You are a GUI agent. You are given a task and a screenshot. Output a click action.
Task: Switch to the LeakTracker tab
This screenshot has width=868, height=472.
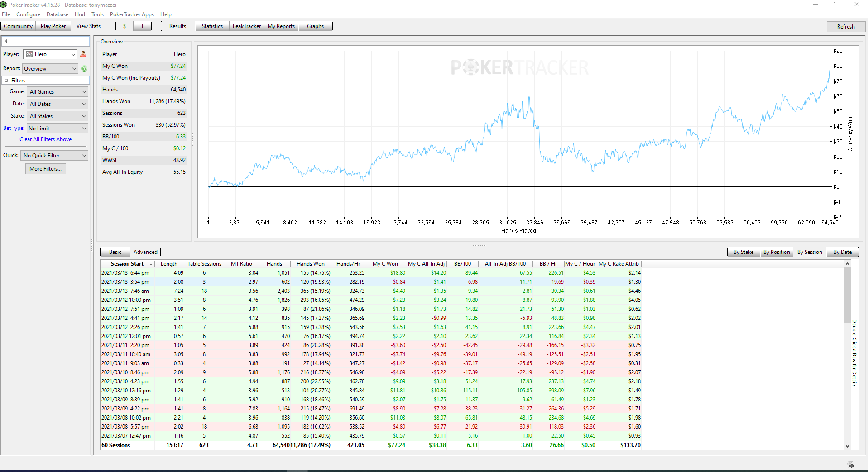pyautogui.click(x=247, y=26)
